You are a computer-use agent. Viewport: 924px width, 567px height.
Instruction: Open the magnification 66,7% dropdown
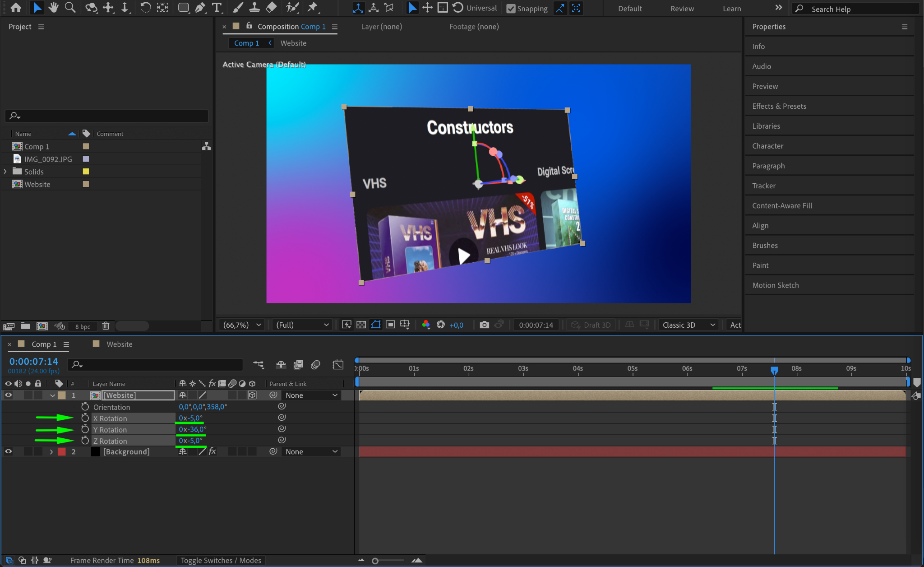click(243, 325)
